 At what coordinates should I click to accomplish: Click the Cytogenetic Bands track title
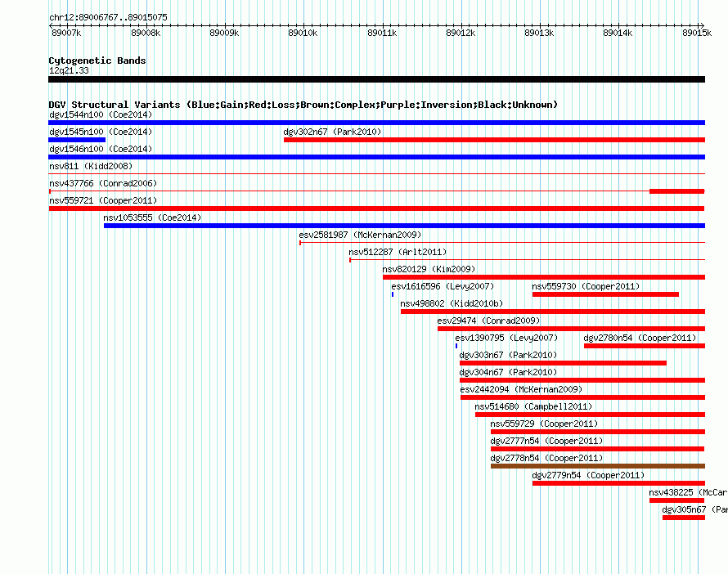point(97,61)
